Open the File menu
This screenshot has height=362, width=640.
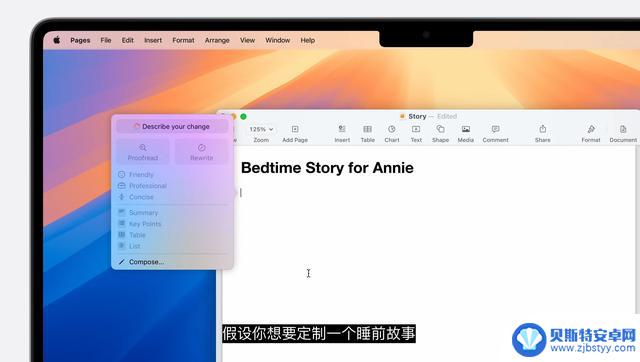[x=106, y=40]
